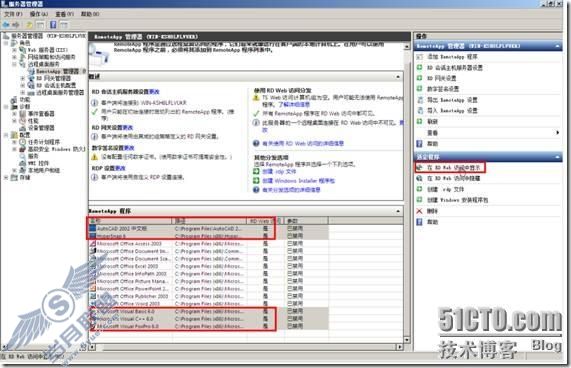This screenshot has height=368, width=571.
Task: Collapse the 诊断 tree node
Action: (6, 107)
